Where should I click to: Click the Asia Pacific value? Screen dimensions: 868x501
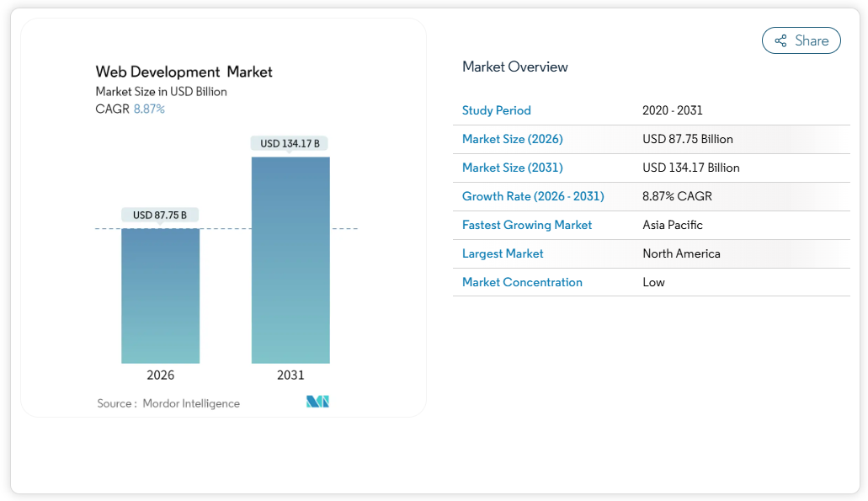click(x=672, y=225)
